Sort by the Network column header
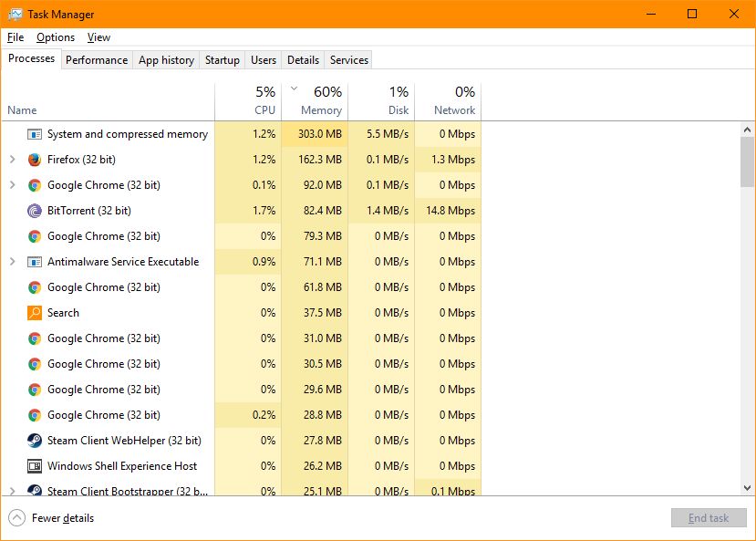This screenshot has width=756, height=541. (x=448, y=102)
